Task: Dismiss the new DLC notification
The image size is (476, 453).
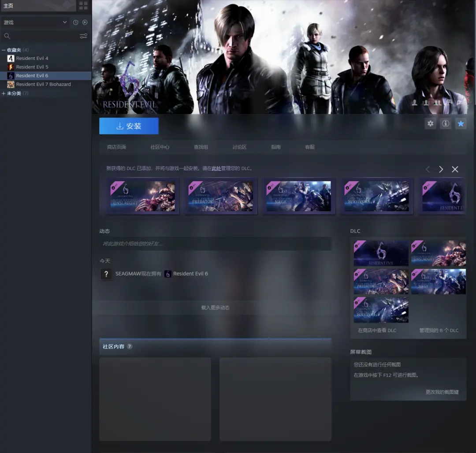Action: [x=455, y=169]
